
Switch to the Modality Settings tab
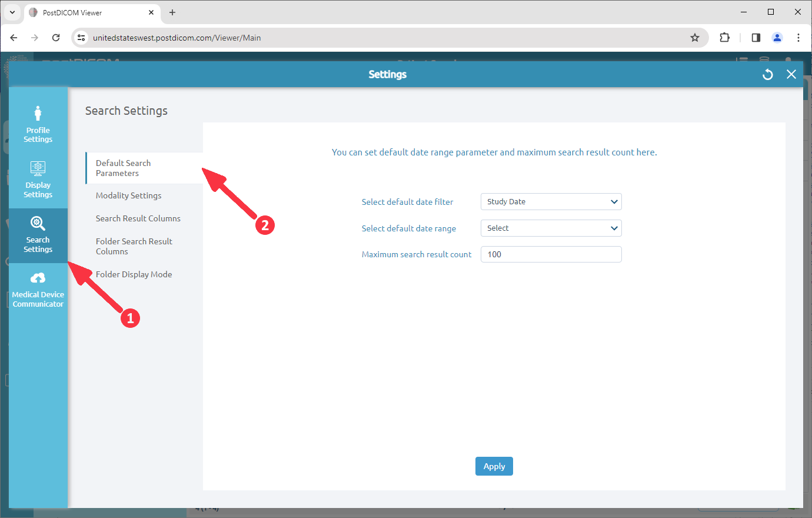(128, 195)
